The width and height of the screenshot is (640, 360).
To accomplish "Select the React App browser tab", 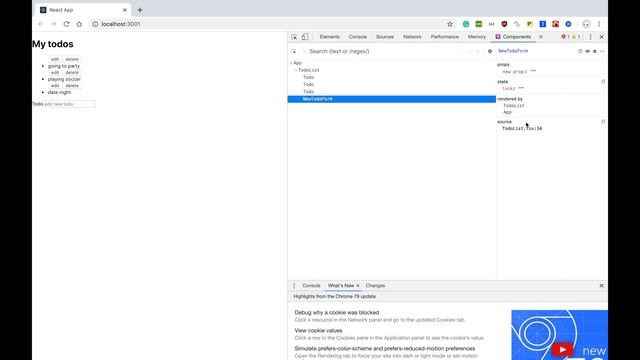I will 84,10.
